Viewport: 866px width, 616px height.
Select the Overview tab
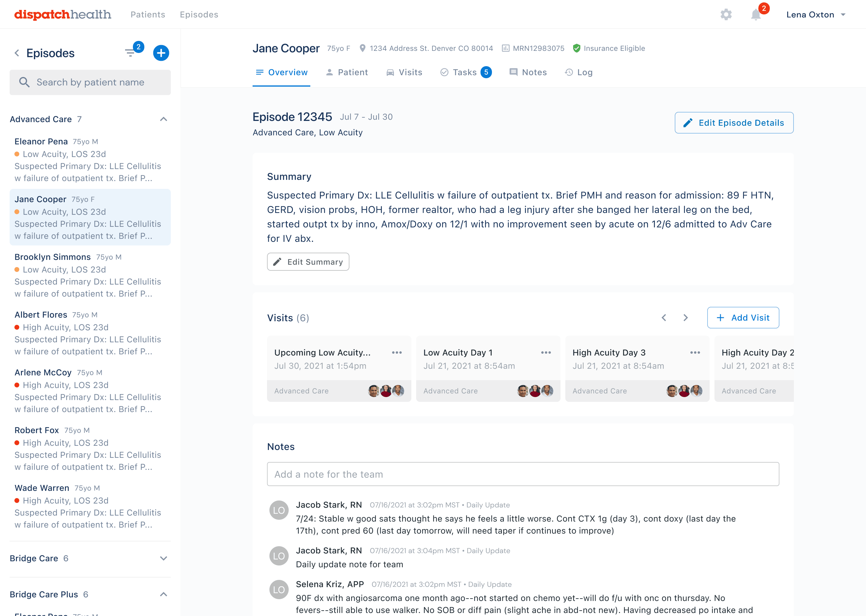pos(281,72)
